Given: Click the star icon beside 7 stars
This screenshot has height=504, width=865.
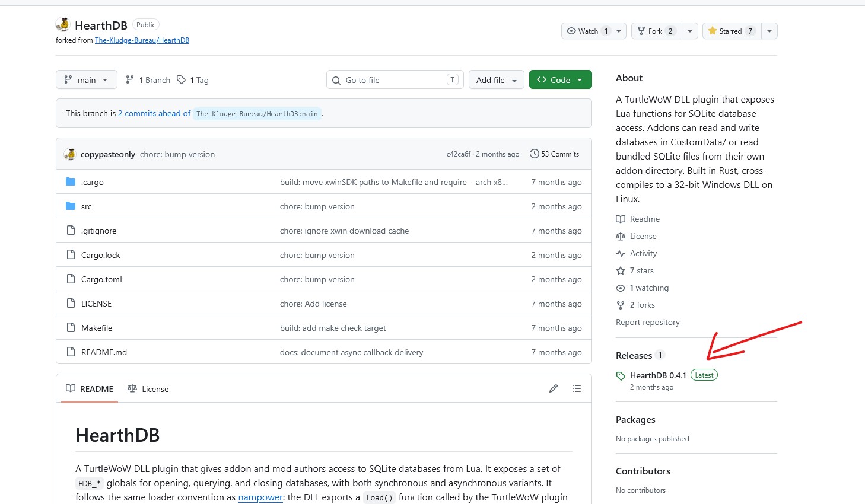Looking at the screenshot, I should click(x=621, y=270).
